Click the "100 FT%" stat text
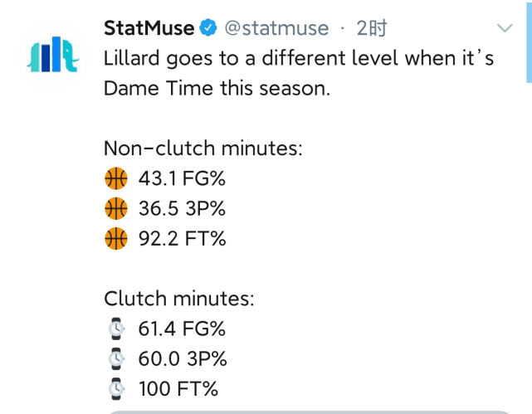The height and width of the screenshot is (414, 532). coord(178,389)
